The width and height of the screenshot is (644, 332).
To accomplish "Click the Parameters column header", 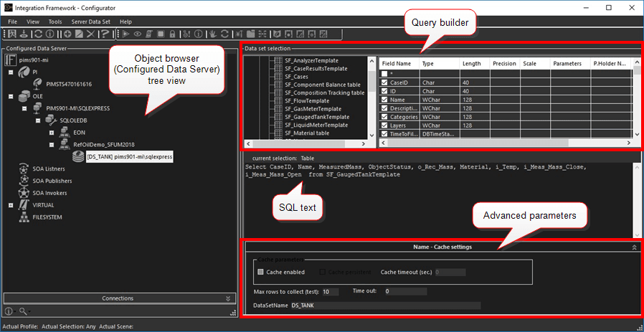I will tap(570, 64).
